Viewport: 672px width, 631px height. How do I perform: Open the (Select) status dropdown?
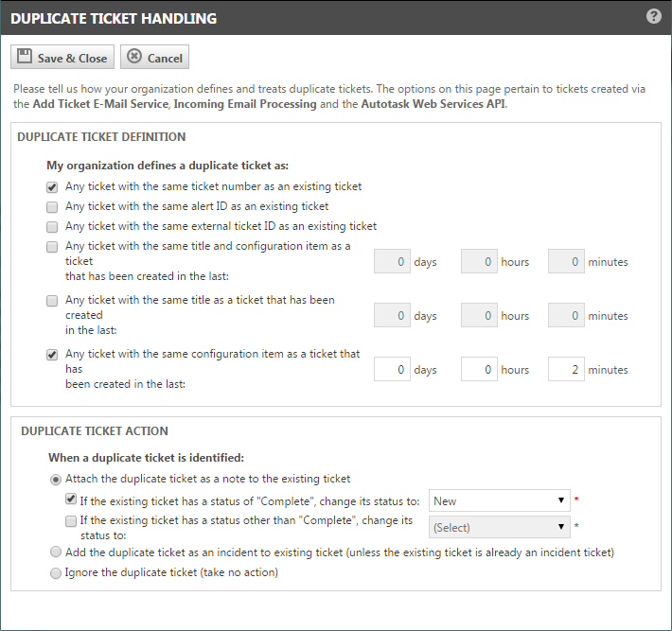500,527
